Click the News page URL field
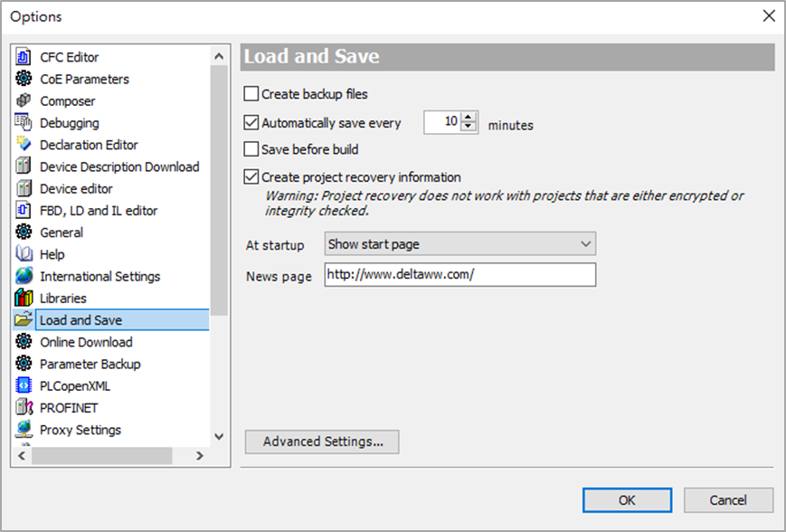Image resolution: width=786 pixels, height=532 pixels. 460,275
